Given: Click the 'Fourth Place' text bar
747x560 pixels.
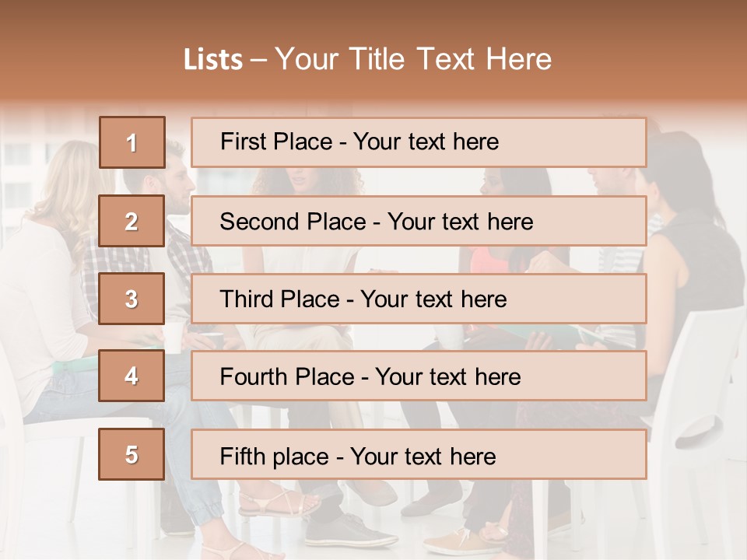Looking at the screenshot, I should 419,376.
